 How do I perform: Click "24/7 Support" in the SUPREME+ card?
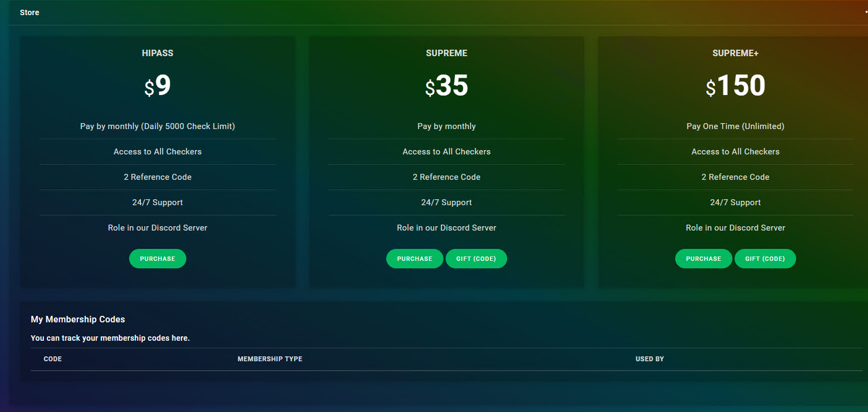click(736, 202)
